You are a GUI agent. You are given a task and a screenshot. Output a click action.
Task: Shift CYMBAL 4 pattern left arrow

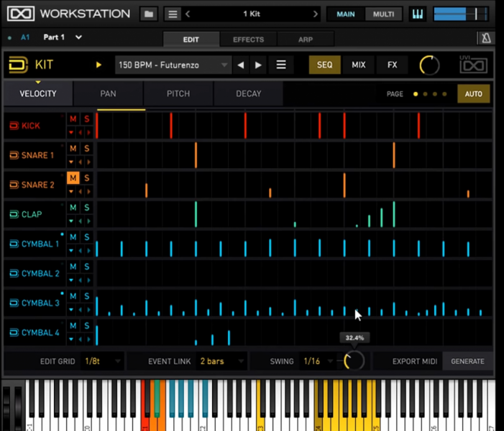tap(81, 339)
